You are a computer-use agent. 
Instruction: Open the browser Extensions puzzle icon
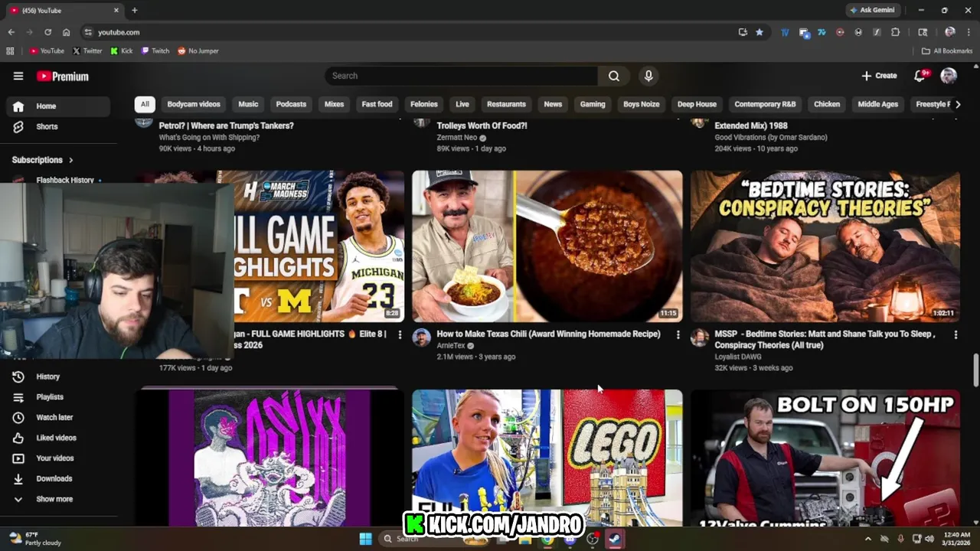[x=895, y=32]
